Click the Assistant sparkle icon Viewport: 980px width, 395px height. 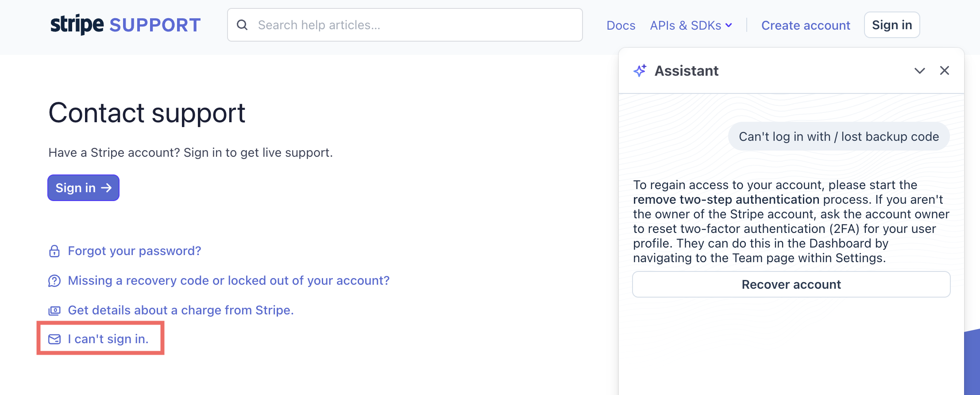(640, 70)
